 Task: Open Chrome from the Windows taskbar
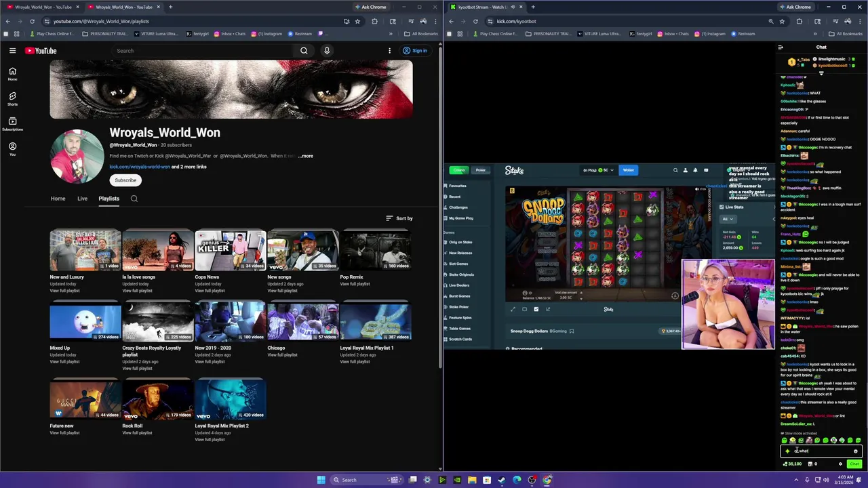click(x=547, y=480)
